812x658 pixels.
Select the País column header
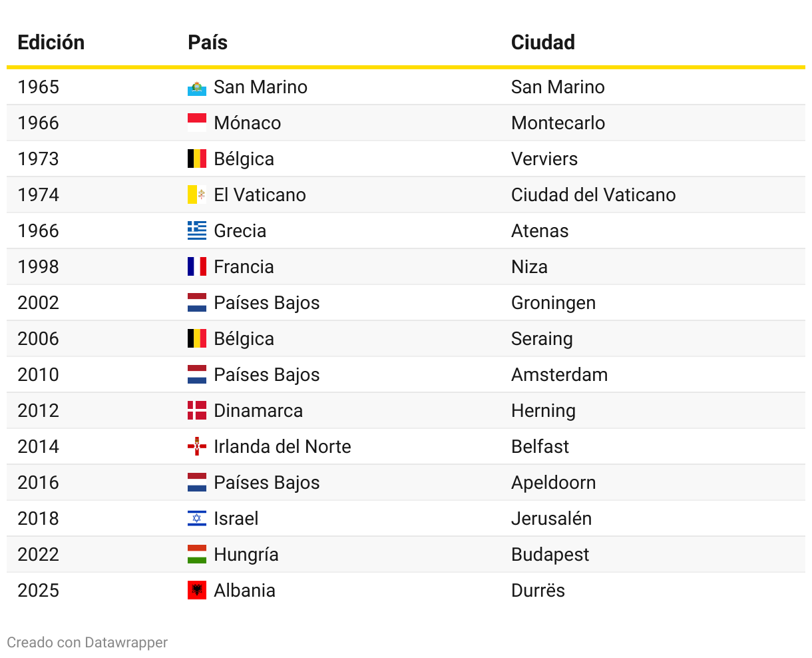pyautogui.click(x=208, y=42)
